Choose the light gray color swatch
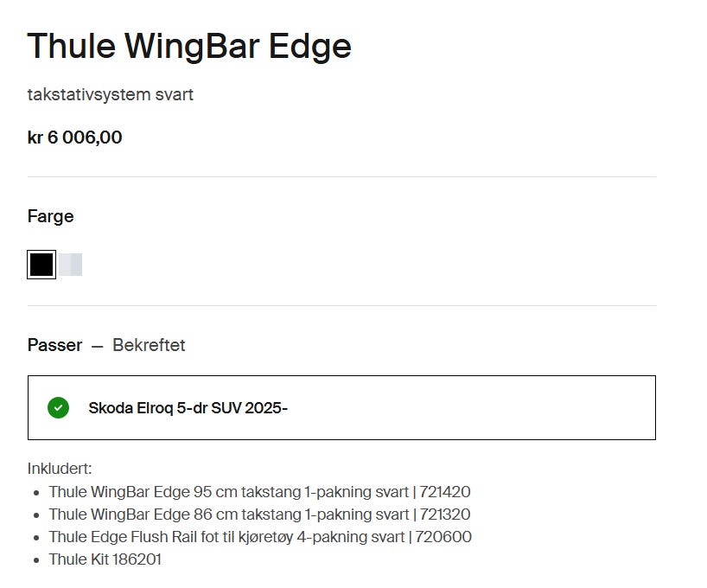This screenshot has height=588, width=707. point(71,265)
